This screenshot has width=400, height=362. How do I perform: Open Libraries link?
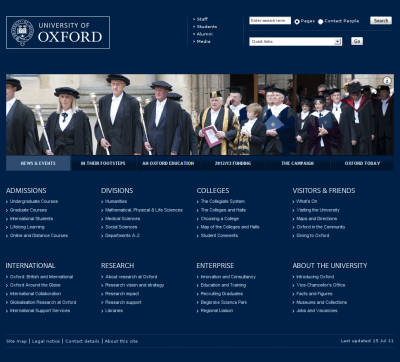[114, 310]
